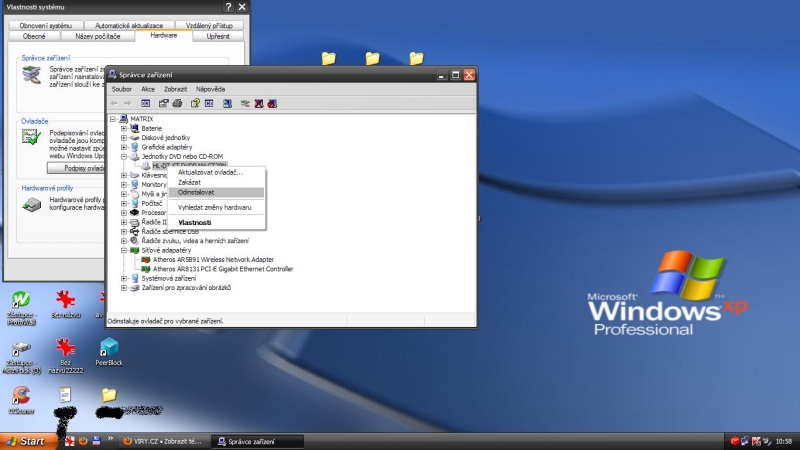
Task: Click the Print toolbar icon
Action: [177, 104]
